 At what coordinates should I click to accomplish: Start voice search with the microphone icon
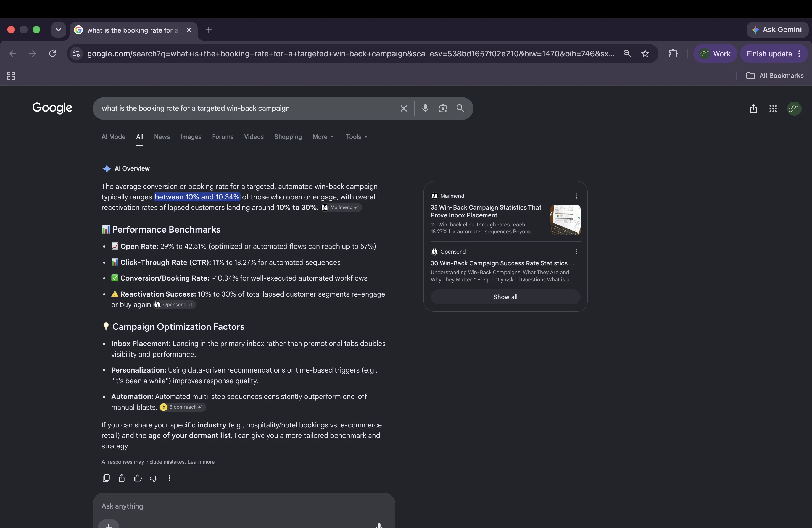click(x=425, y=108)
